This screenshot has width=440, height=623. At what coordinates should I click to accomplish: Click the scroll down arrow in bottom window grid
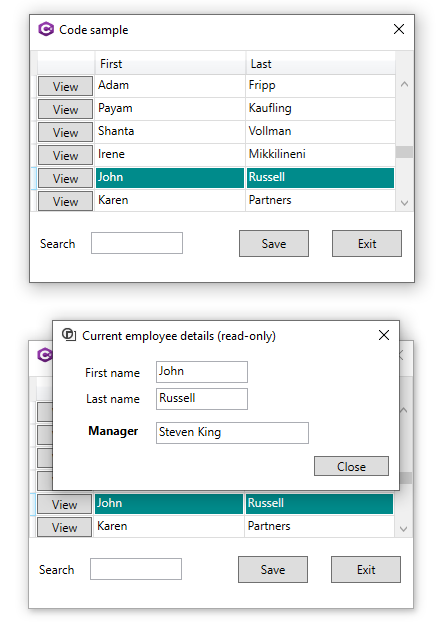[x=404, y=529]
